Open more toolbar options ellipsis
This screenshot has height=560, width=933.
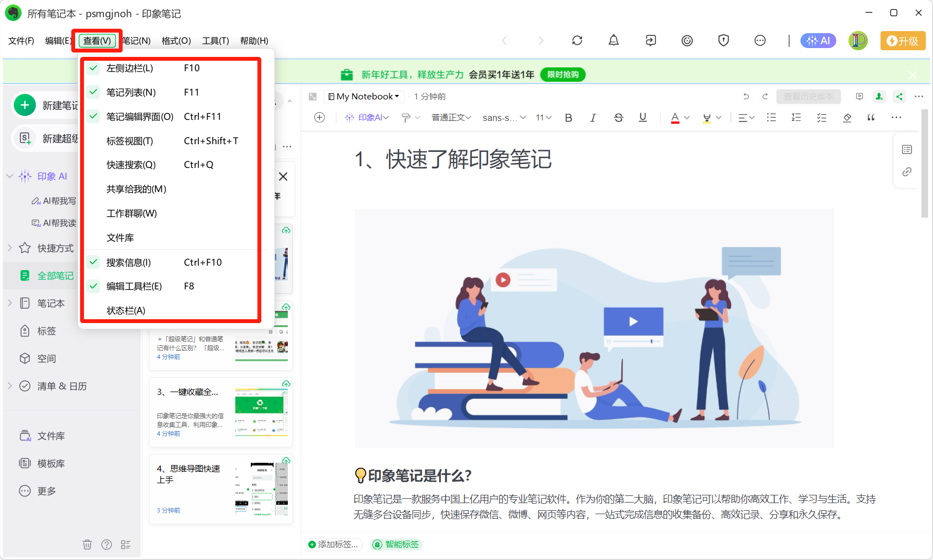point(897,118)
